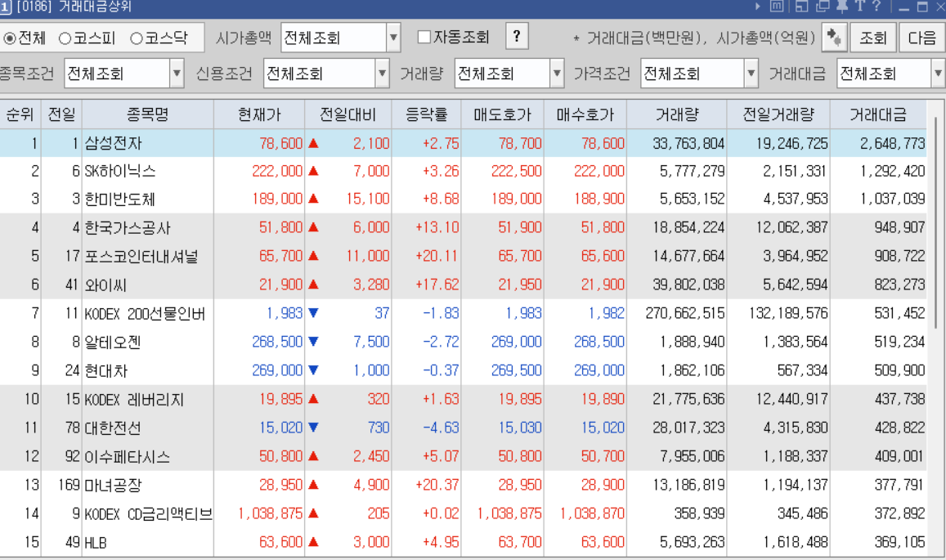
Task: Select the 한미반도체 stock name
Action: point(119,199)
